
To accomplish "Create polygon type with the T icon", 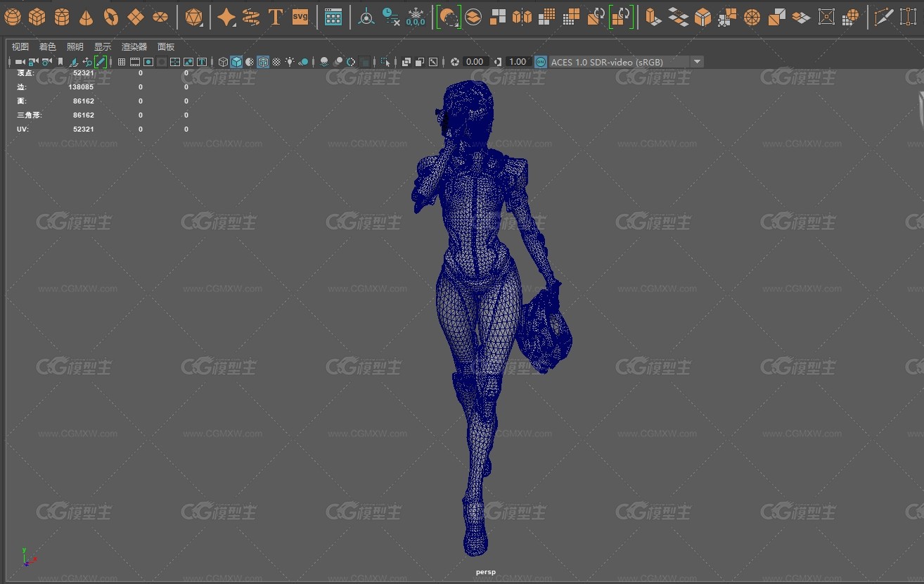I will pos(276,16).
